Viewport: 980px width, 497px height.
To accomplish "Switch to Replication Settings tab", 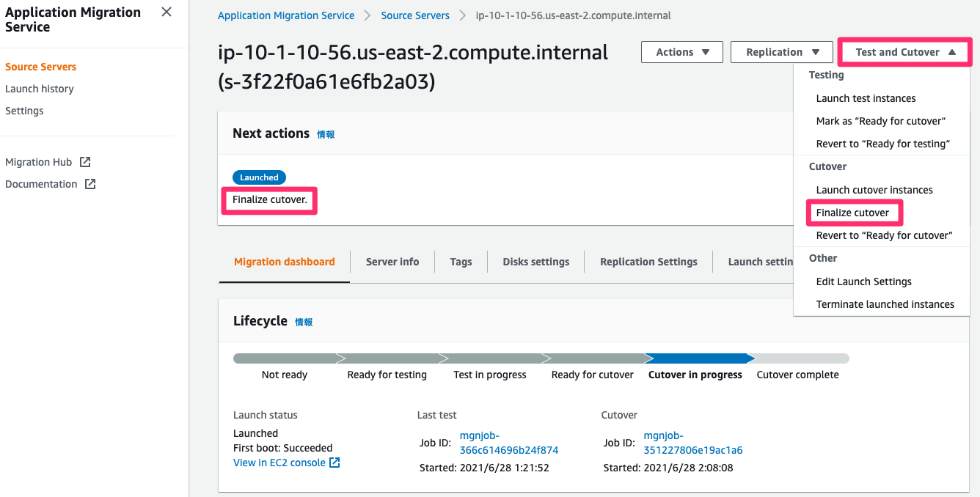I will pyautogui.click(x=648, y=262).
